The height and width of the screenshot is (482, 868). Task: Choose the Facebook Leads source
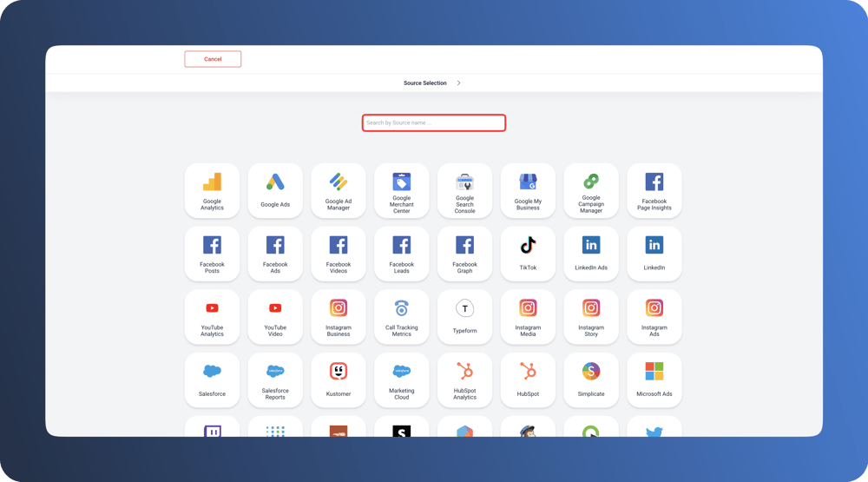coord(401,254)
